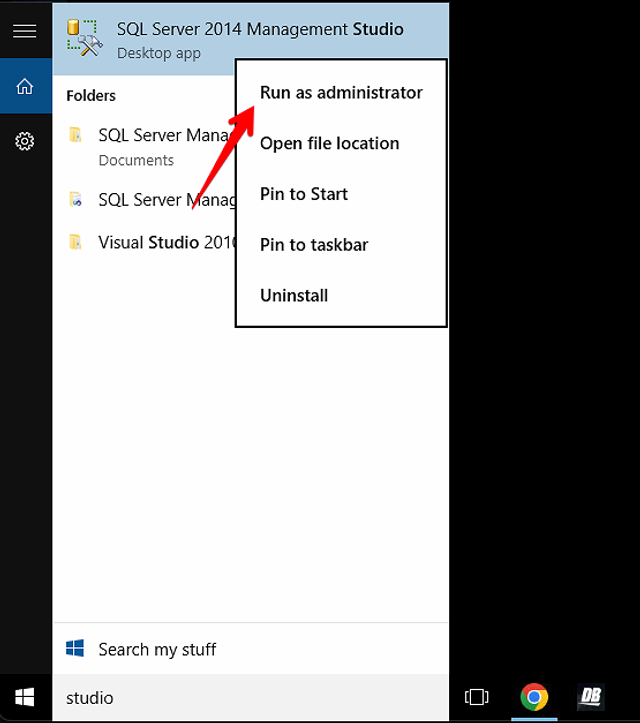
Task: Open the hamburger menu icon
Action: (25, 31)
